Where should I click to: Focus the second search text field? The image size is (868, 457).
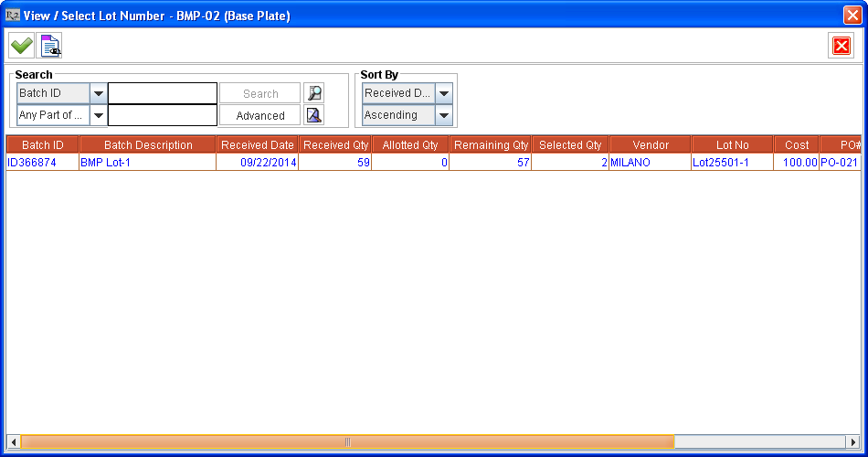pos(163,115)
